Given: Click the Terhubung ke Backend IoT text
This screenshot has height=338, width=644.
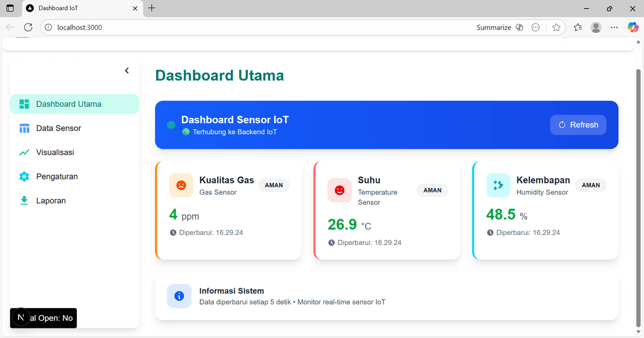Looking at the screenshot, I should pos(234,132).
